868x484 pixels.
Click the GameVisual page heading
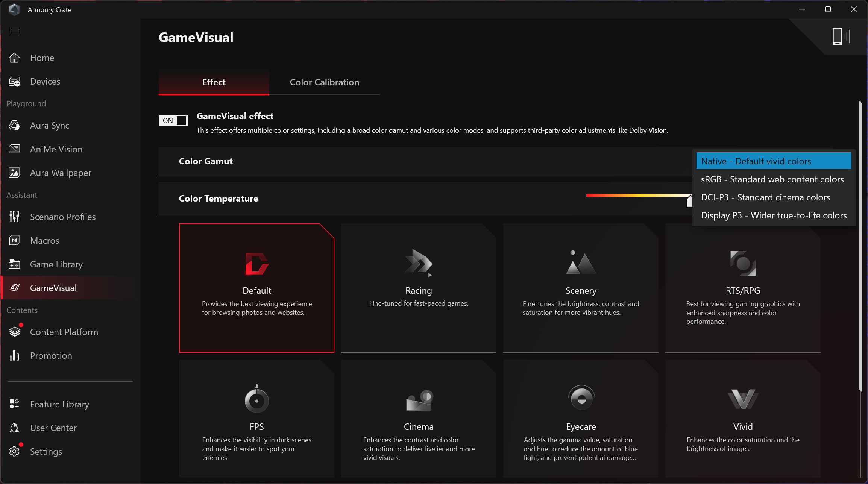[x=196, y=37]
